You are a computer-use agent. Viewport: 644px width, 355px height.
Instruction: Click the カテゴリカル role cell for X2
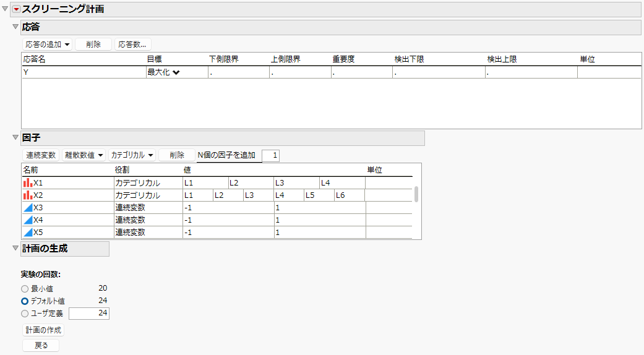click(x=148, y=195)
